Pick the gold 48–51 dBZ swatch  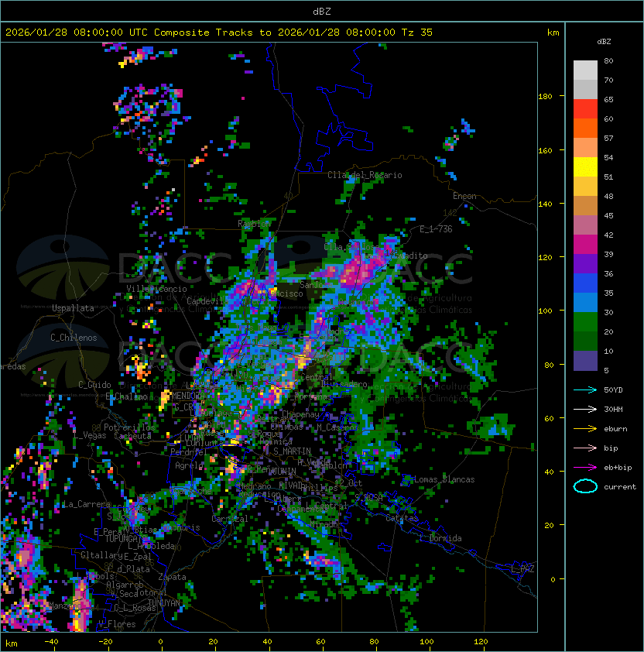pyautogui.click(x=585, y=187)
